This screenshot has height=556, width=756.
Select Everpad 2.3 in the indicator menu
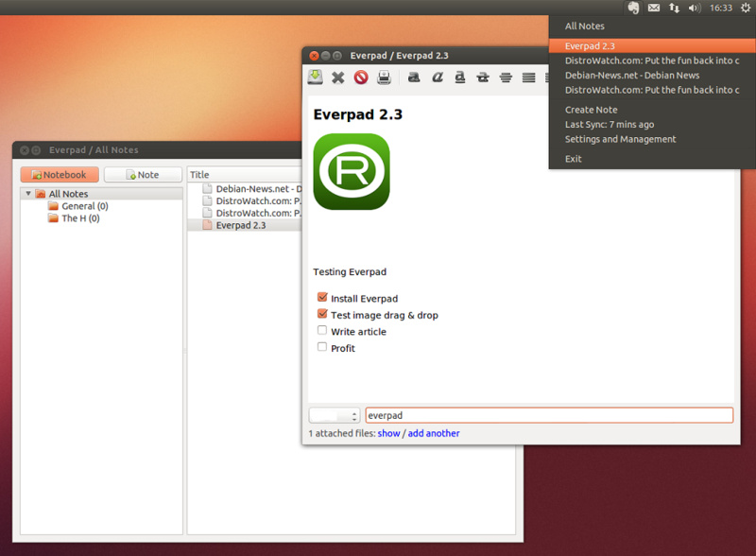coord(652,45)
